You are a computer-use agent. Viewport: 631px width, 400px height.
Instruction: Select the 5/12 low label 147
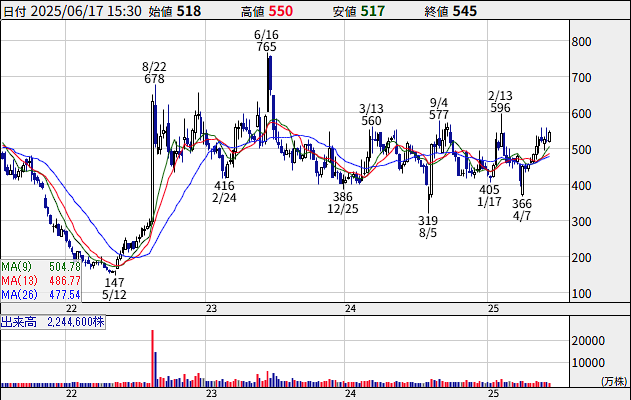tap(114, 282)
